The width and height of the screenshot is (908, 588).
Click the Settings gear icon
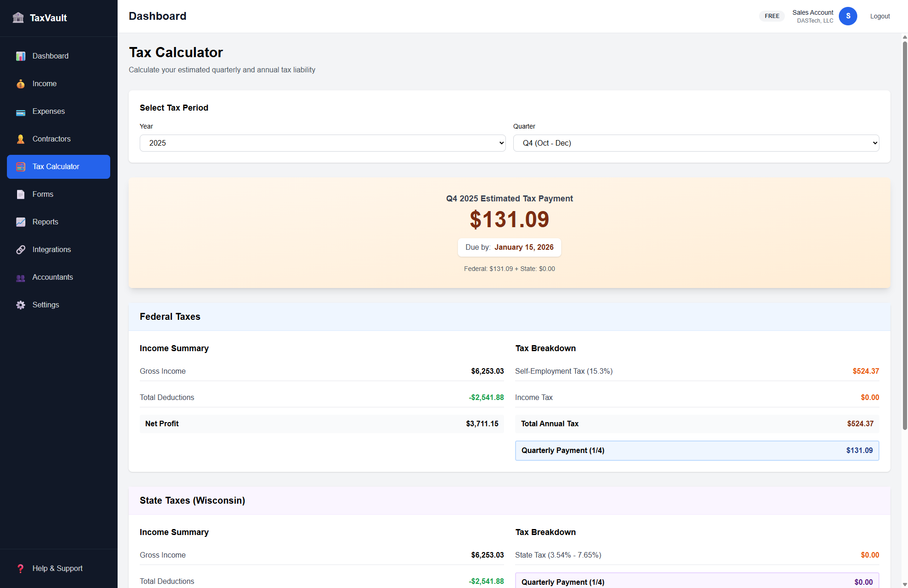[21, 305]
